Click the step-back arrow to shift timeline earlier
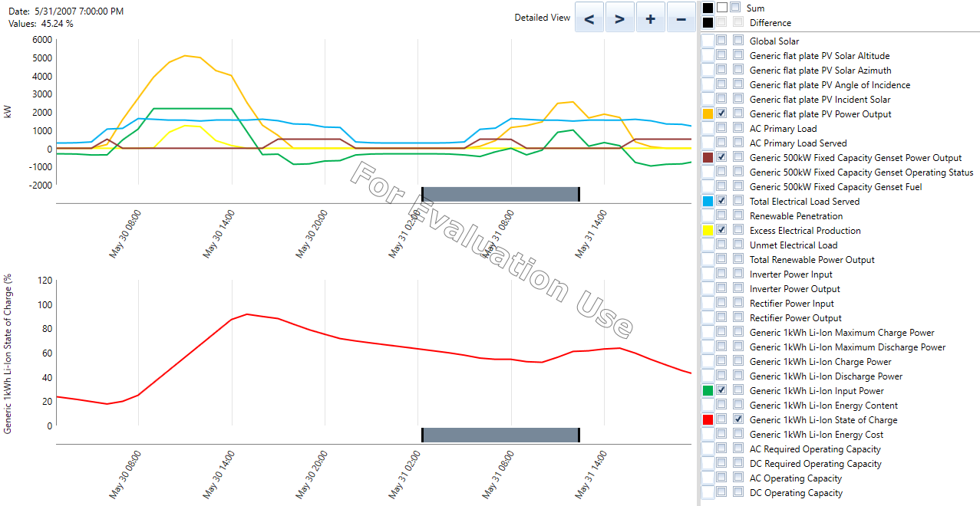 point(589,17)
